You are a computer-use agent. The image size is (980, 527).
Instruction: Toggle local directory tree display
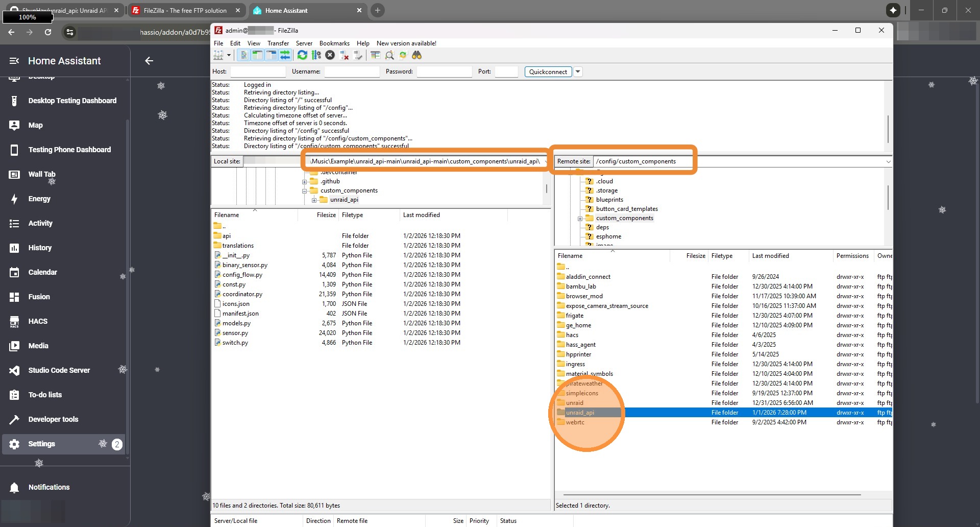tap(257, 55)
